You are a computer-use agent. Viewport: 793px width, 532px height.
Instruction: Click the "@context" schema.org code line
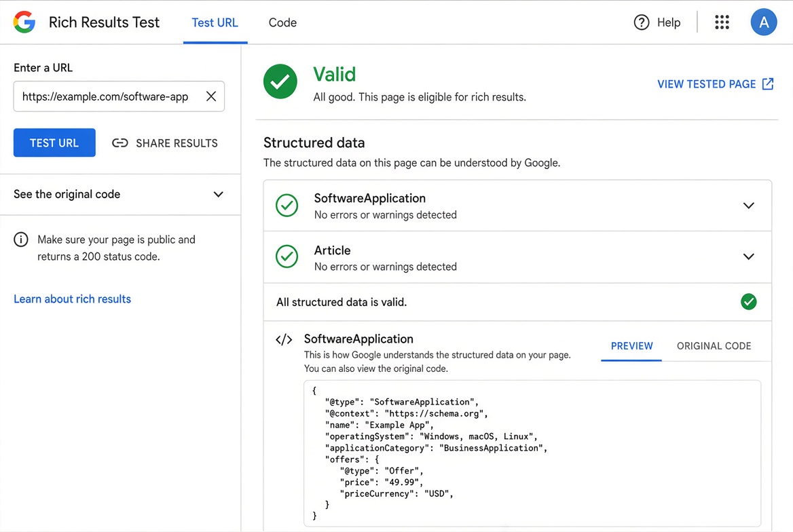(407, 414)
